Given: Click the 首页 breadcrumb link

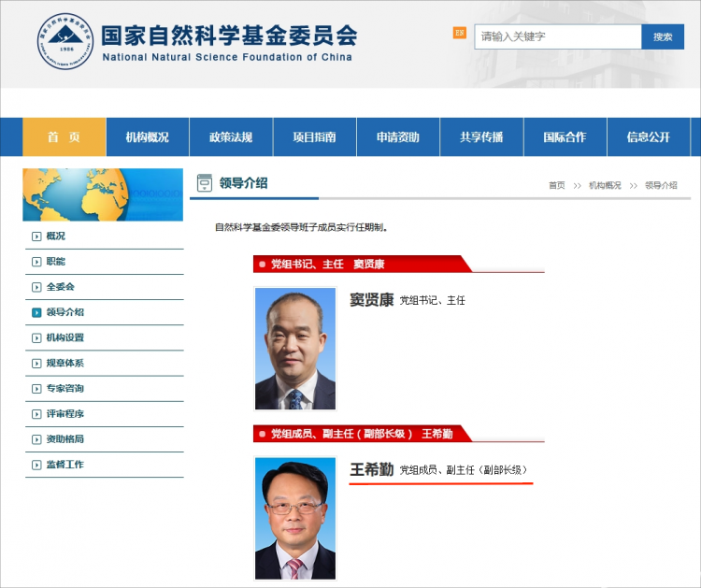Looking at the screenshot, I should [557, 185].
